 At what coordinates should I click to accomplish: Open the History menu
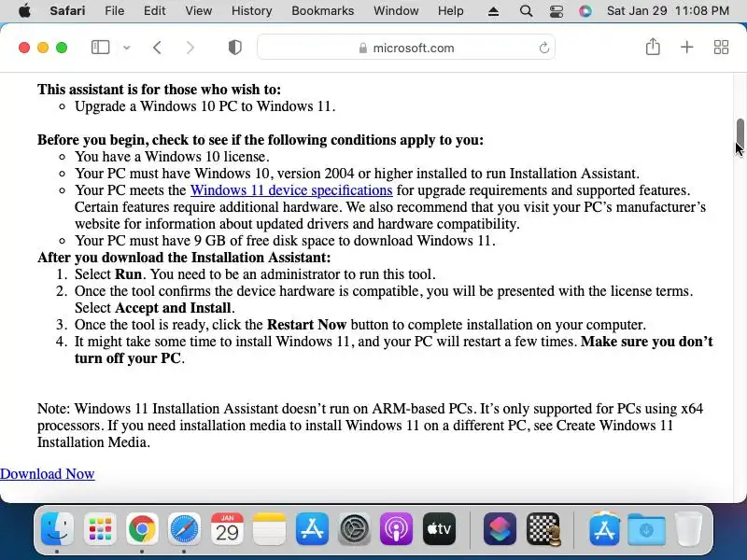pyautogui.click(x=251, y=10)
